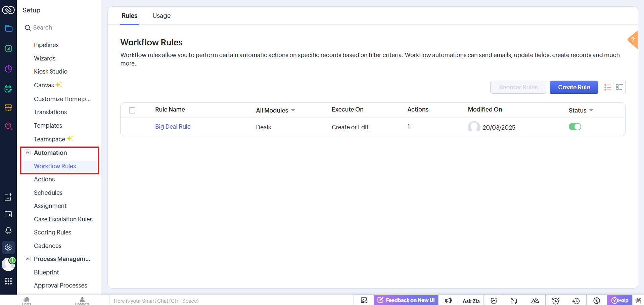The image size is (644, 305).
Task: Open the teal calendar edit icon
Action: point(8,89)
